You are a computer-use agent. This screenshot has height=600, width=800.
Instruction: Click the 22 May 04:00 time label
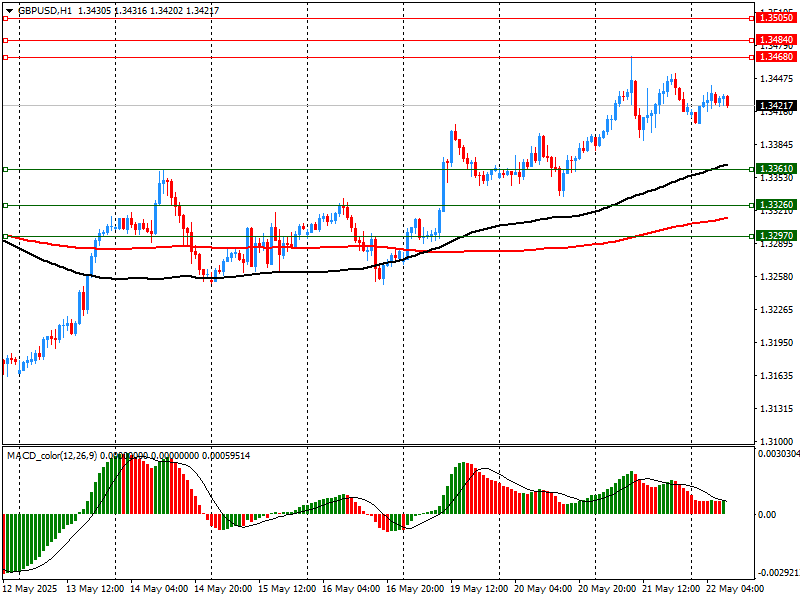[x=737, y=589]
